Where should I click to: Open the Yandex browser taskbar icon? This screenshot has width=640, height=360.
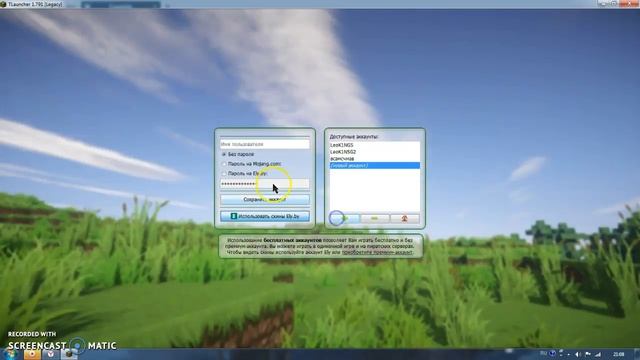click(x=51, y=354)
